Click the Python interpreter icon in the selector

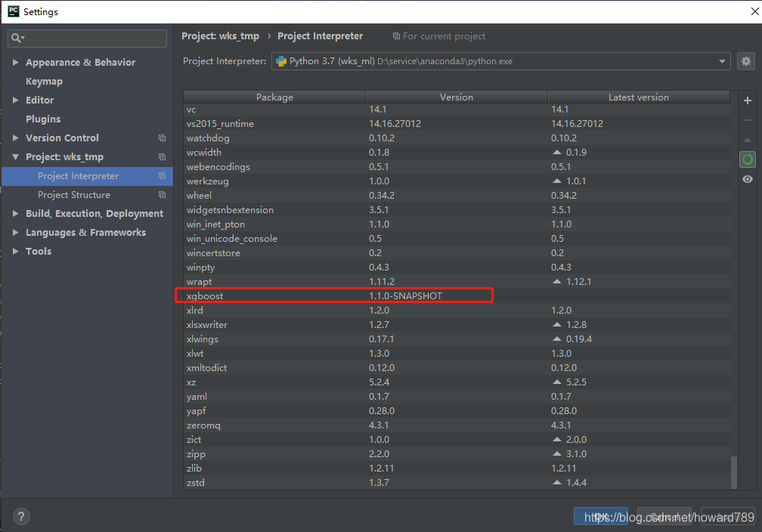(283, 61)
